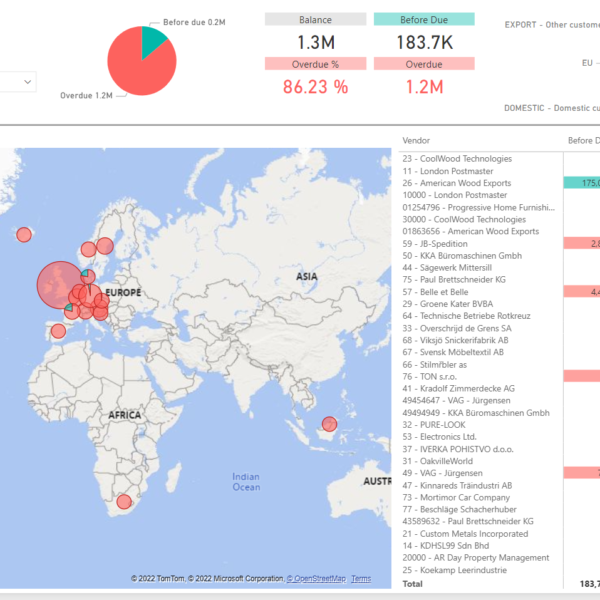Click the Iceland map bubble
The image size is (600, 600).
click(24, 235)
